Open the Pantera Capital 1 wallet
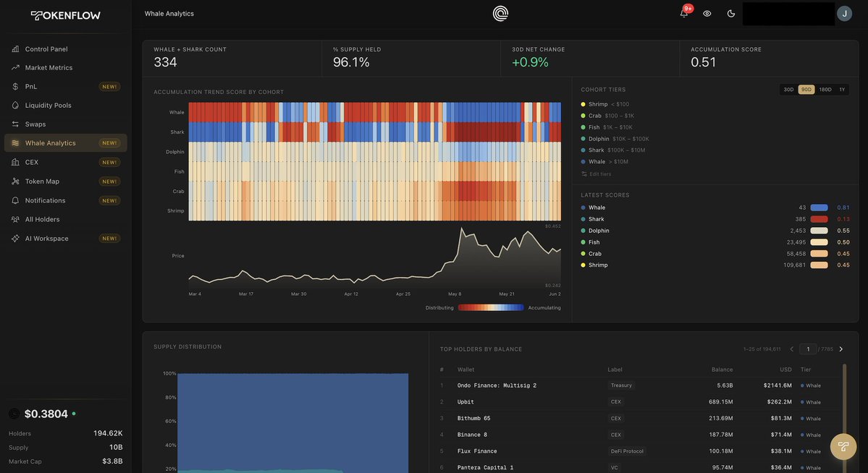The image size is (868, 473). (486, 467)
